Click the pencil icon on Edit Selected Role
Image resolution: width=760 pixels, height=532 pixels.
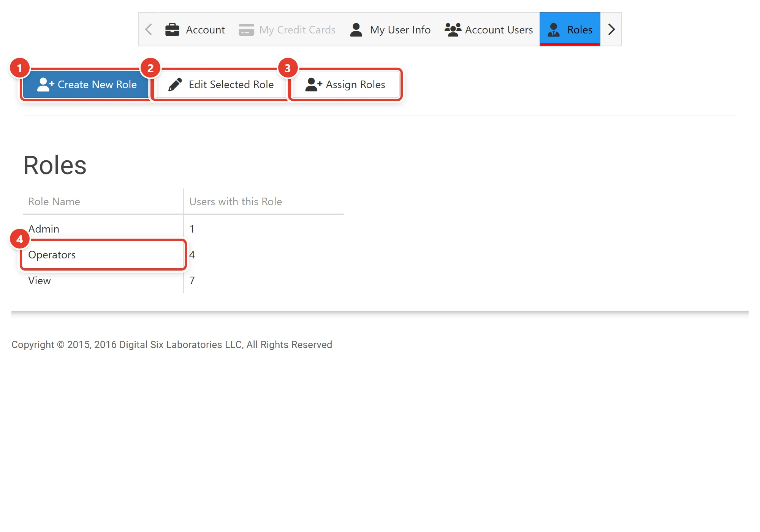click(175, 84)
